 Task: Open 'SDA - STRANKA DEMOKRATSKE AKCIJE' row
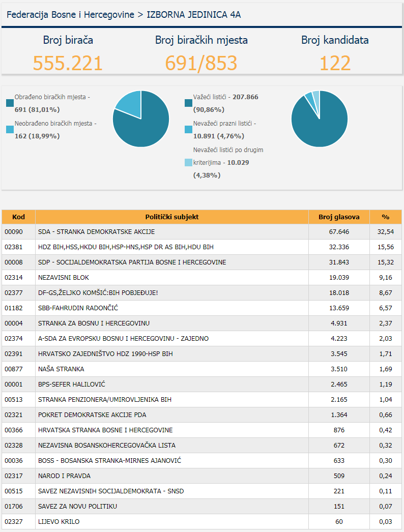click(x=96, y=232)
